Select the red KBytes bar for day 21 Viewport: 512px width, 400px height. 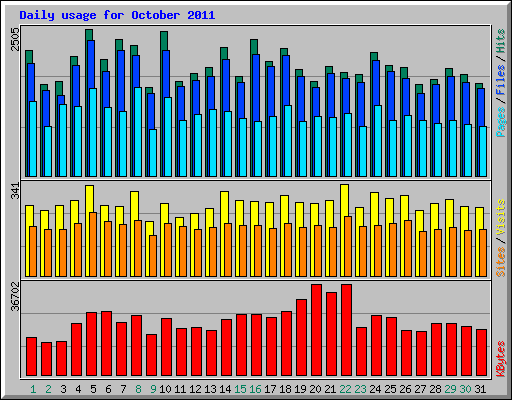pos(331,334)
